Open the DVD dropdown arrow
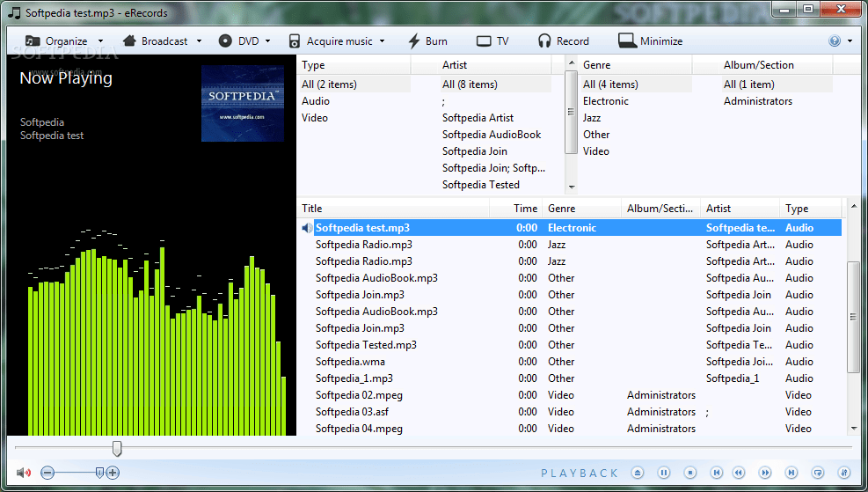 267,41
